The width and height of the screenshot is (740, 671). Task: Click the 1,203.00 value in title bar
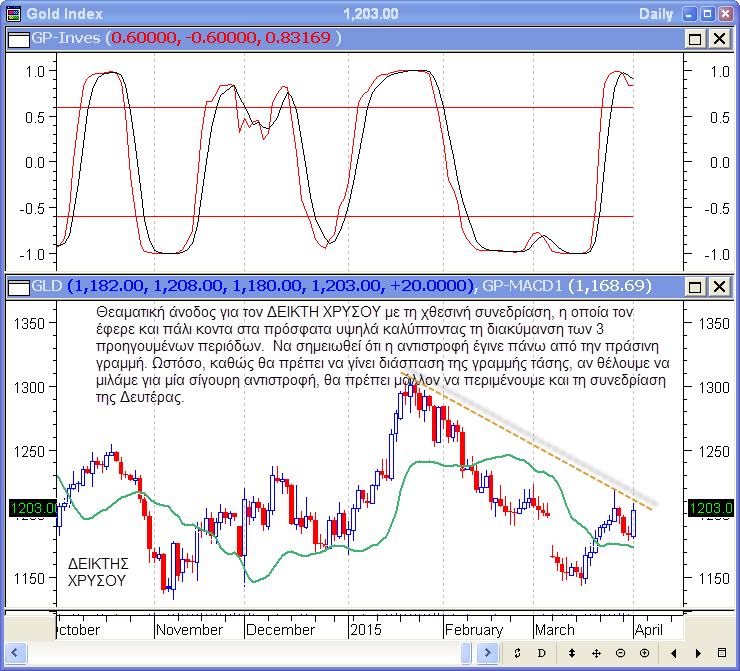tap(370, 14)
